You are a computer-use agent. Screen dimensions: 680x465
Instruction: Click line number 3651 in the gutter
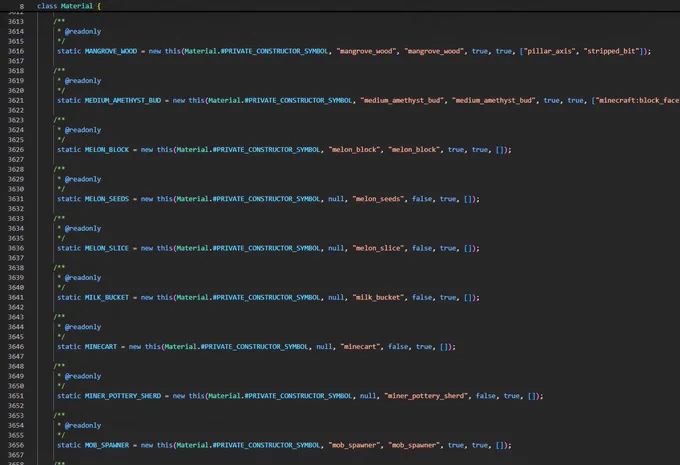tap(16, 396)
